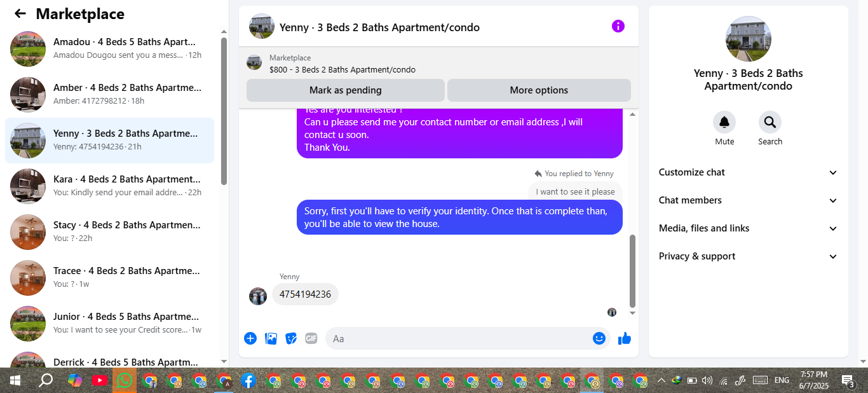Image resolution: width=868 pixels, height=393 pixels.
Task: Attach a photo with image icon
Action: coord(271,338)
